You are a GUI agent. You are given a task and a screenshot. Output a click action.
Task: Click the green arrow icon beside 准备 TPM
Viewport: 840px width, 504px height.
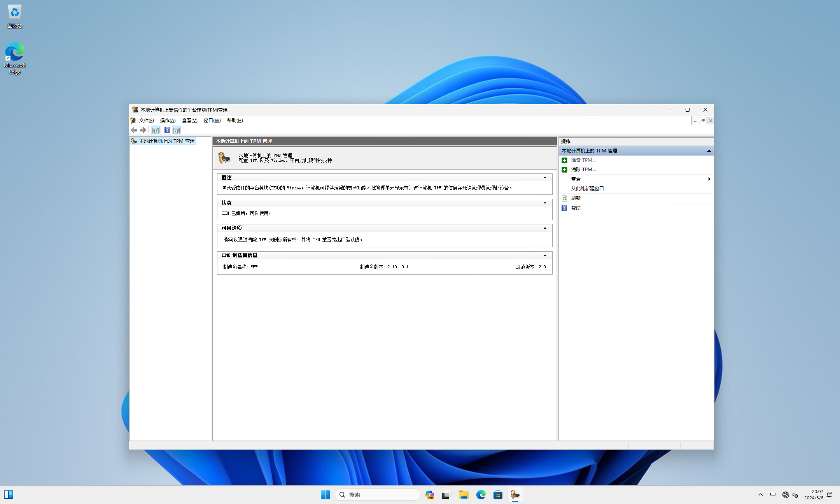coord(565,160)
